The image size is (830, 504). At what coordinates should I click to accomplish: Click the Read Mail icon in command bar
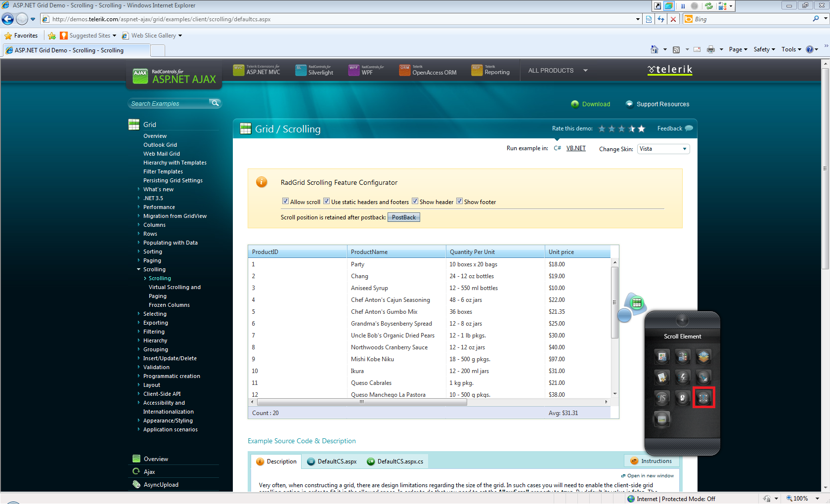point(697,49)
